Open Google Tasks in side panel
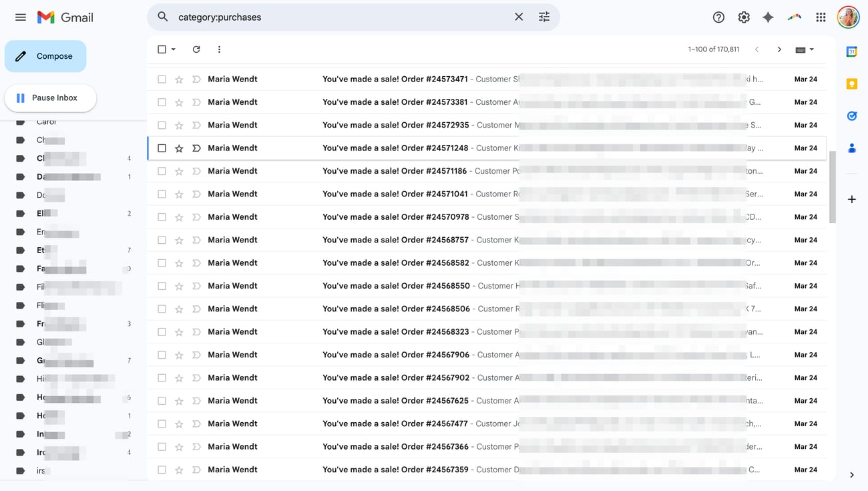This screenshot has height=491, width=868. pos(851,116)
